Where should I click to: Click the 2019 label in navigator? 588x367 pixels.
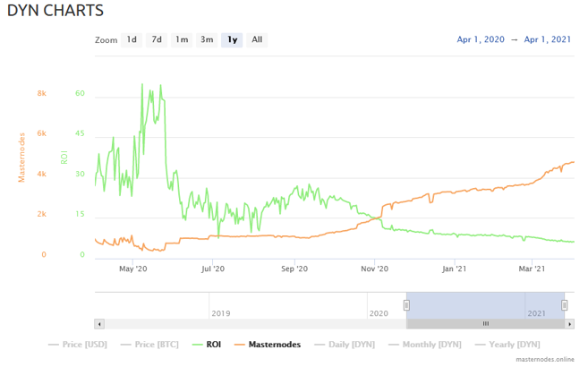[x=221, y=313]
